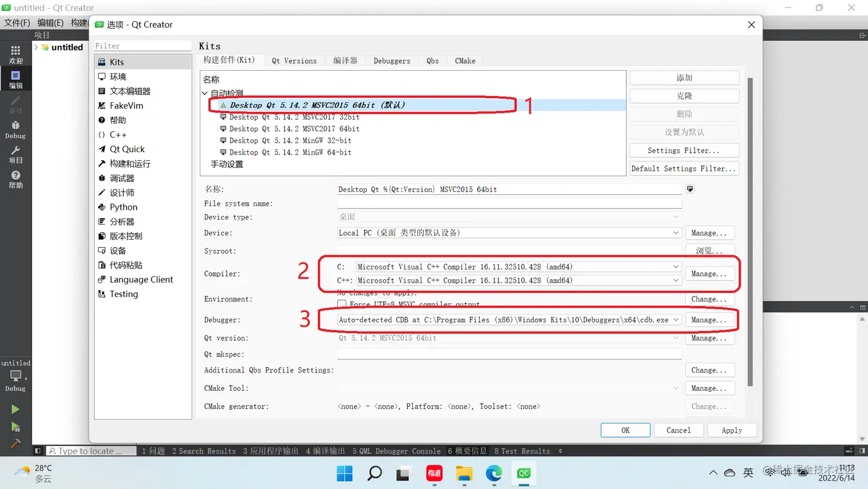Switch to Debuggers tab

[x=392, y=61]
